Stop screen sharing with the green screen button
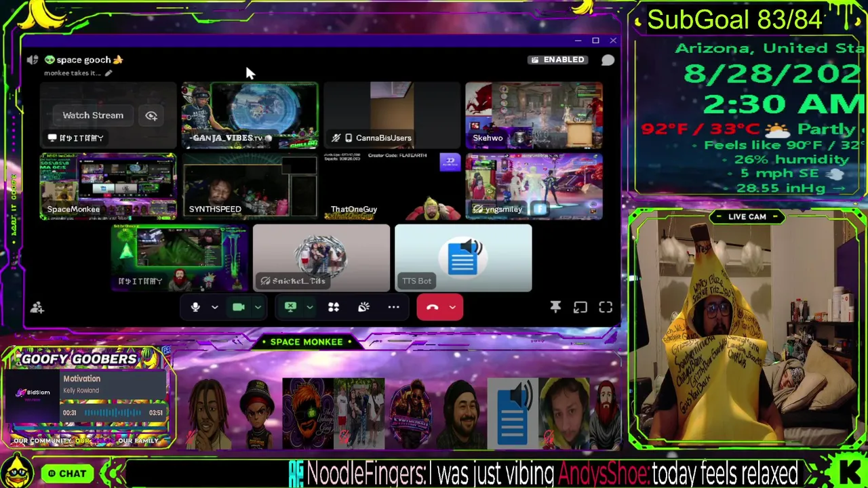The width and height of the screenshot is (868, 488). pos(290,307)
